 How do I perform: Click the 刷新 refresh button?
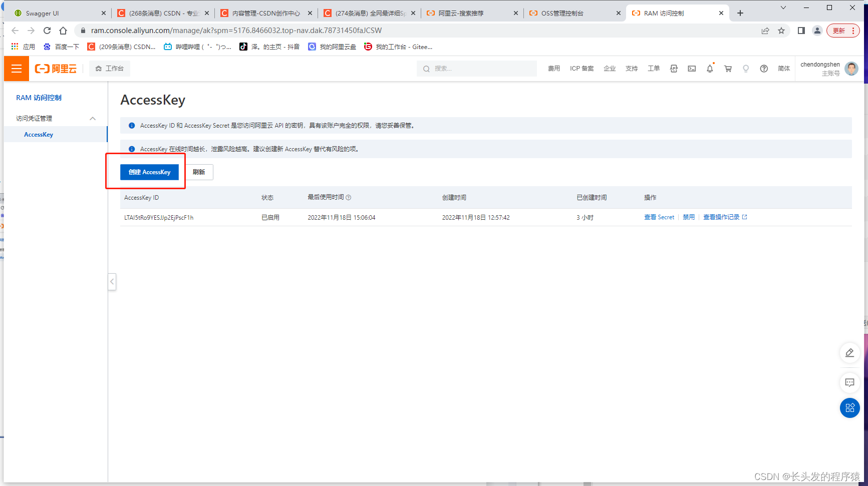(x=199, y=172)
